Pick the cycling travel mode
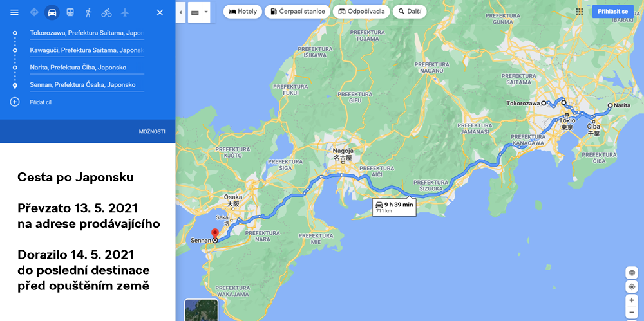 click(106, 12)
